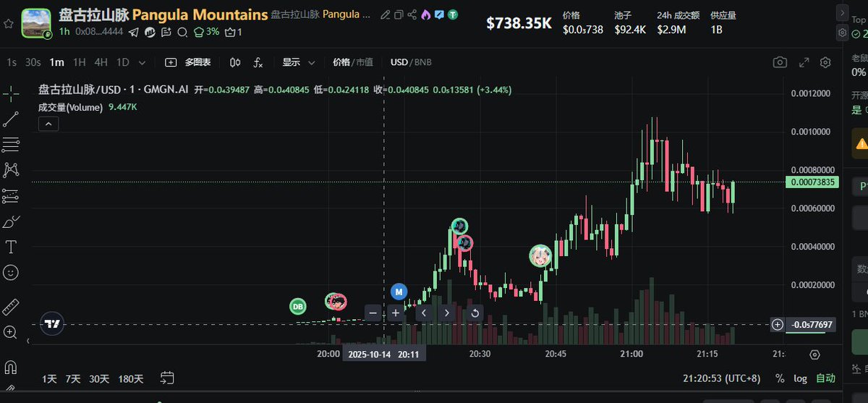Select the 1H timeframe
The height and width of the screenshot is (403, 868).
pyautogui.click(x=80, y=62)
